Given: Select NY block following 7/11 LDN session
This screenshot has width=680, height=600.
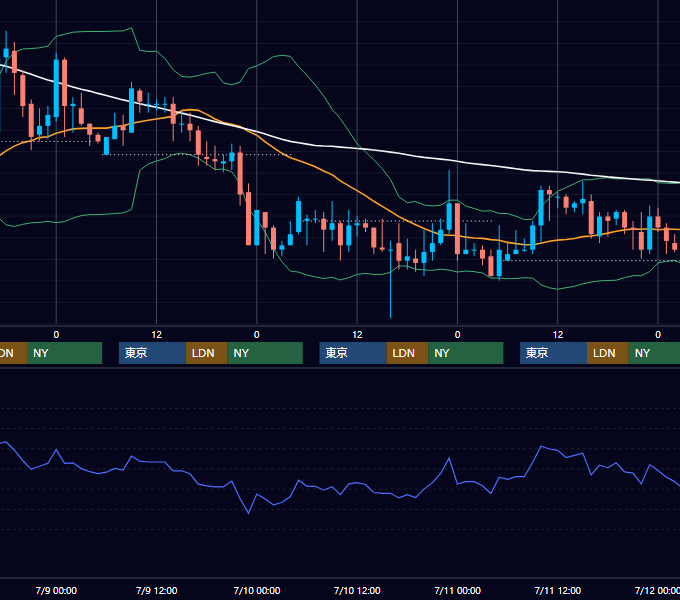Looking at the screenshot, I should point(654,353).
